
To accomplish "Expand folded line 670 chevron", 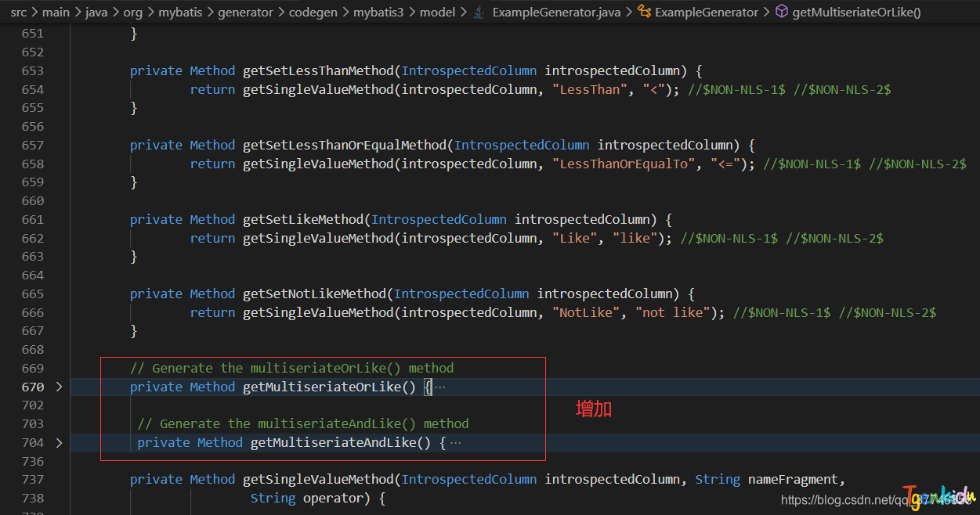I will pos(59,387).
